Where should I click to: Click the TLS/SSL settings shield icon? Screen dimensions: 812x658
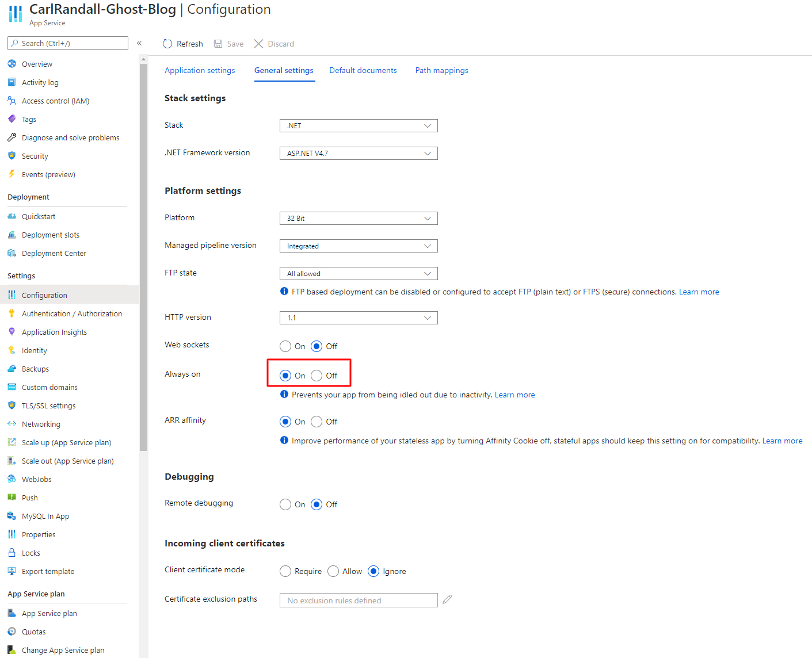[12, 405]
